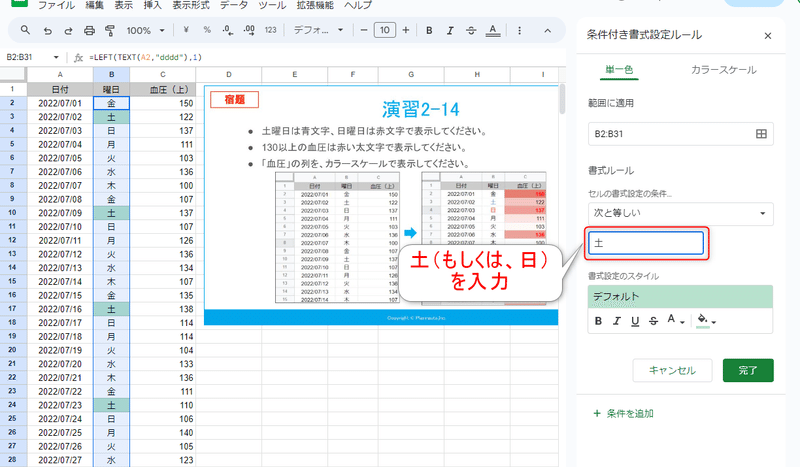The image size is (800, 467).
Task: Open the ツール menu
Action: point(272,5)
